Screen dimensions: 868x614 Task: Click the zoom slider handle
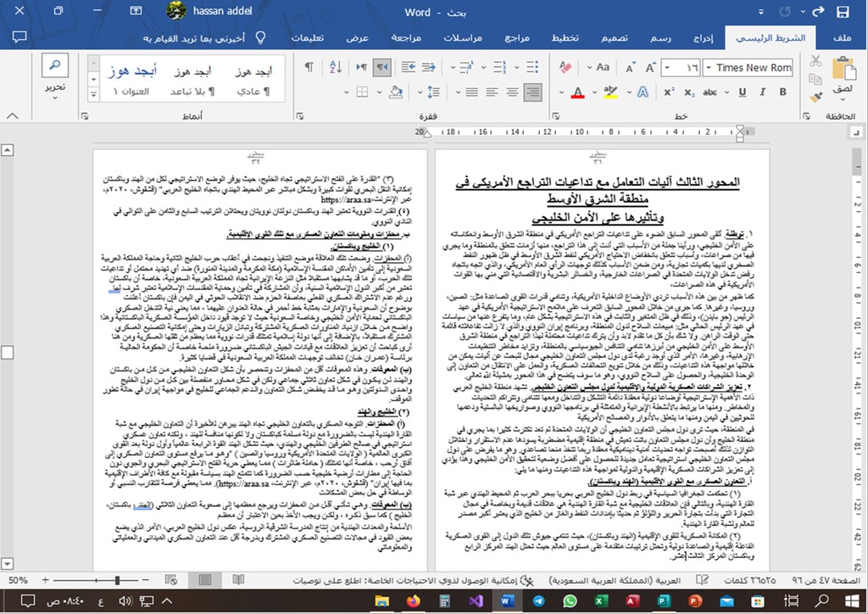(117, 580)
